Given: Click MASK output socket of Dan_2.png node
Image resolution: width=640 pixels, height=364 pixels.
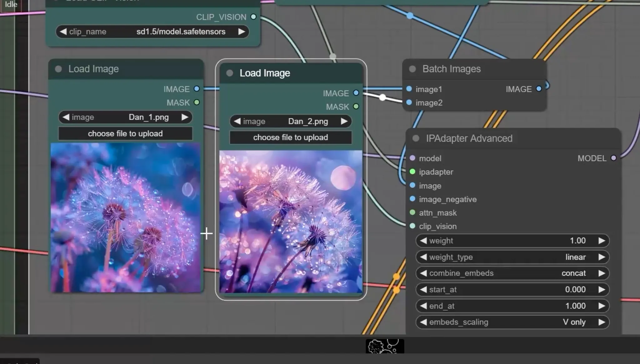Looking at the screenshot, I should [356, 106].
